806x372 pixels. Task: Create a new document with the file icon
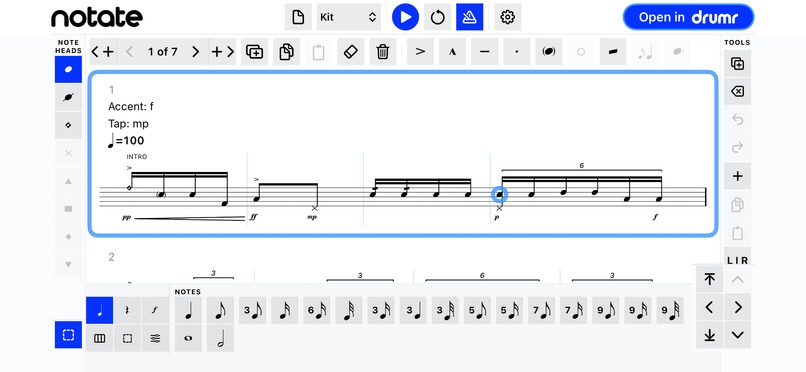[x=298, y=17]
